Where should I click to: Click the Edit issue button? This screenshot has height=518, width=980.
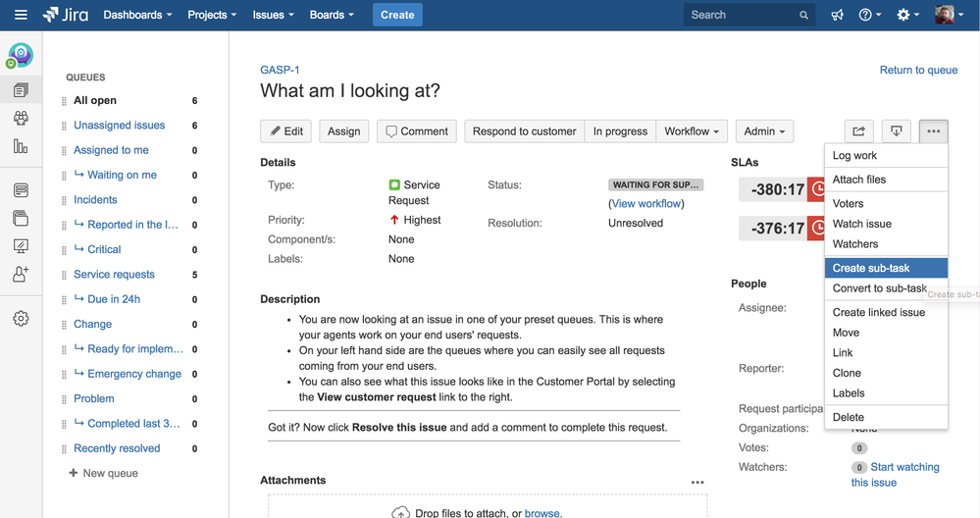[x=285, y=131]
